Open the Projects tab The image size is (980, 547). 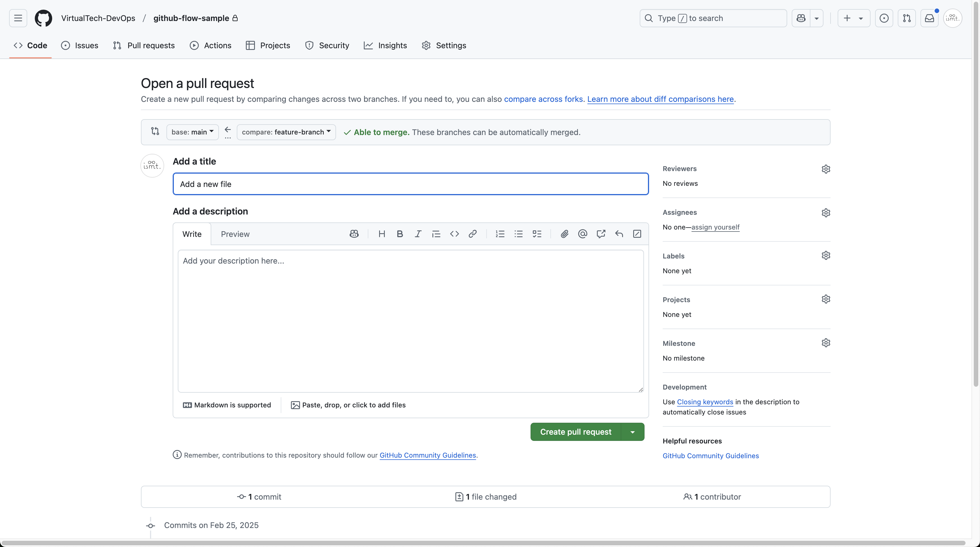pos(268,45)
